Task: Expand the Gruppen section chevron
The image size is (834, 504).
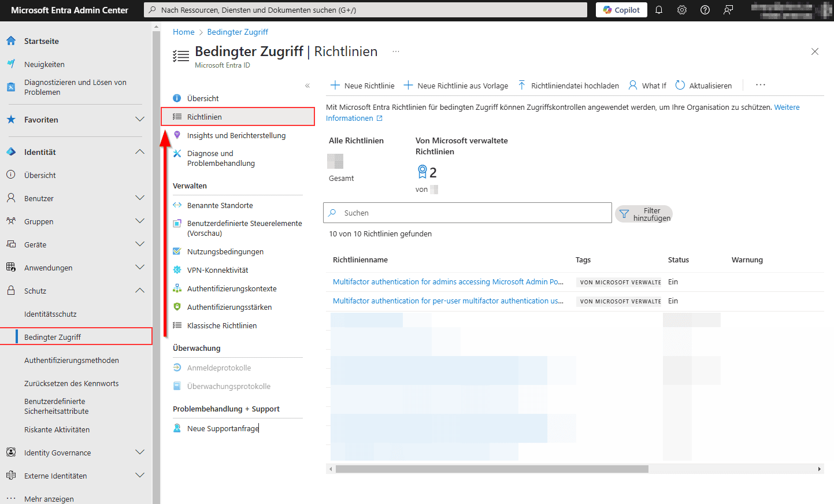Action: tap(140, 221)
